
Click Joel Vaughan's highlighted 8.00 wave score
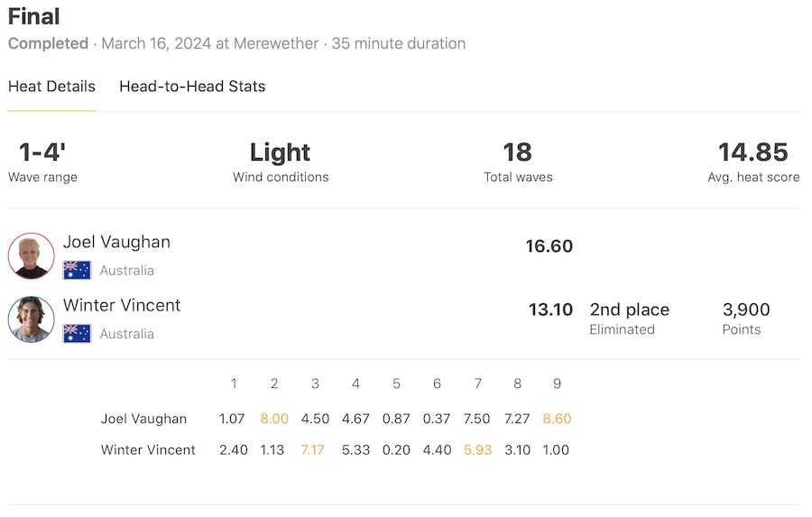pyautogui.click(x=273, y=419)
